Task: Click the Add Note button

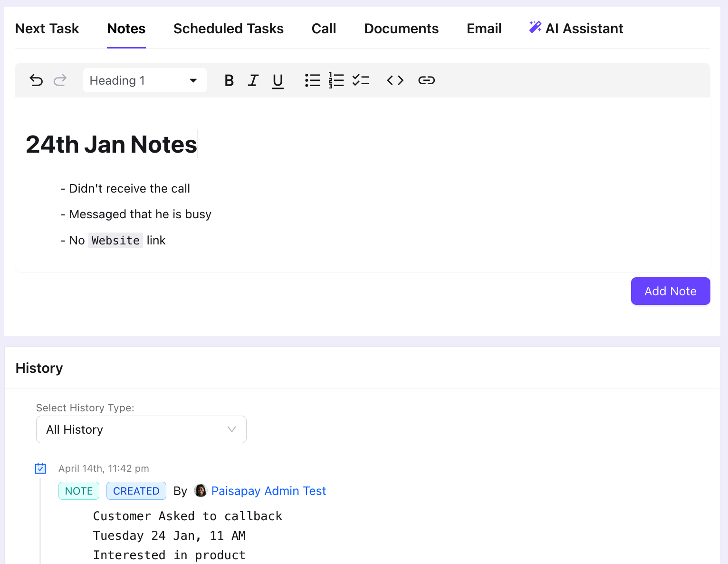Action: 670,291
